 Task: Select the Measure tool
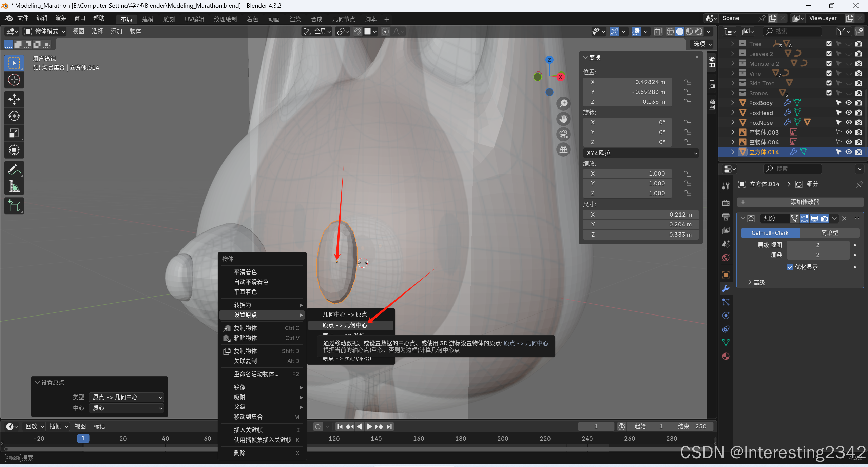[x=14, y=186]
